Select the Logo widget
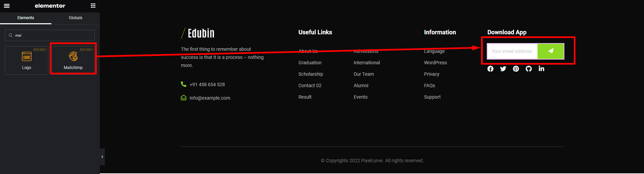Image resolution: width=644 pixels, height=174 pixels. coord(27,60)
